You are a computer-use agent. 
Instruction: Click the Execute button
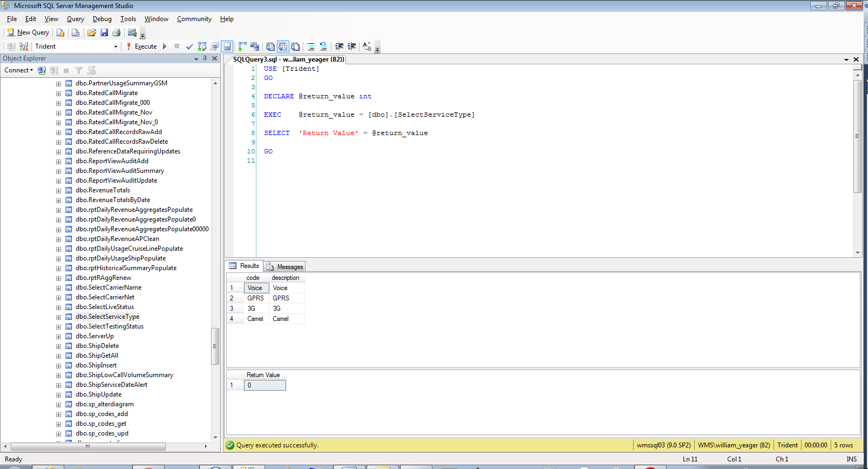141,46
